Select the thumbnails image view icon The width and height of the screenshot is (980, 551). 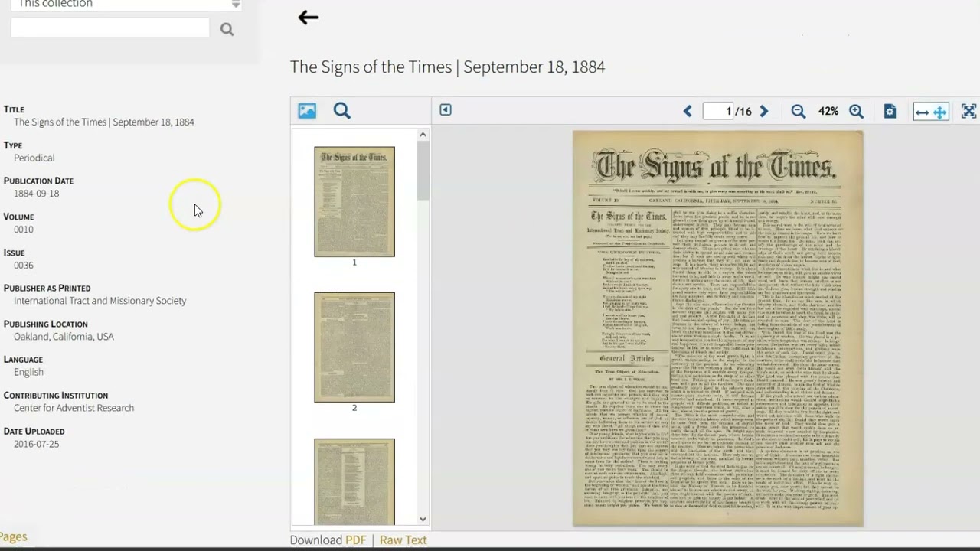(x=307, y=111)
